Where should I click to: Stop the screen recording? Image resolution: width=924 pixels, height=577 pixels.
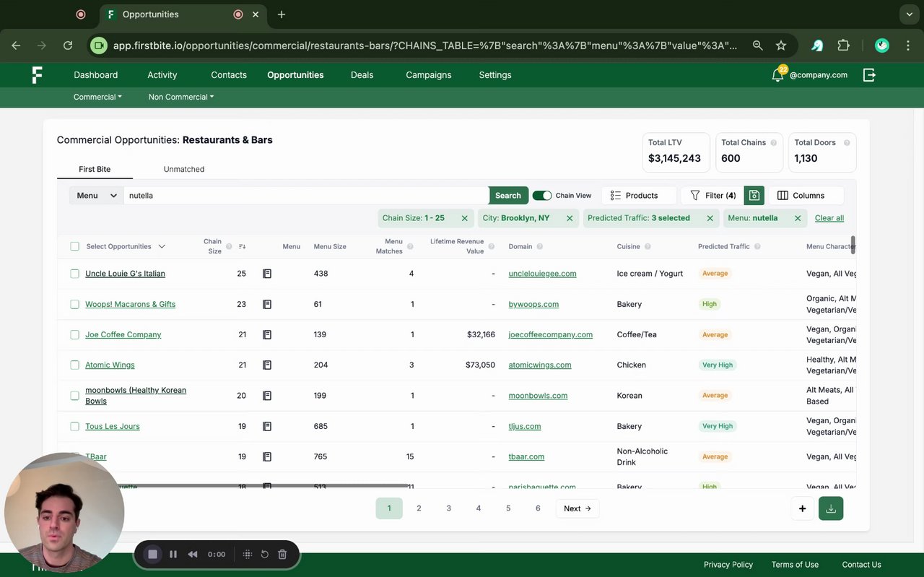tap(152, 554)
